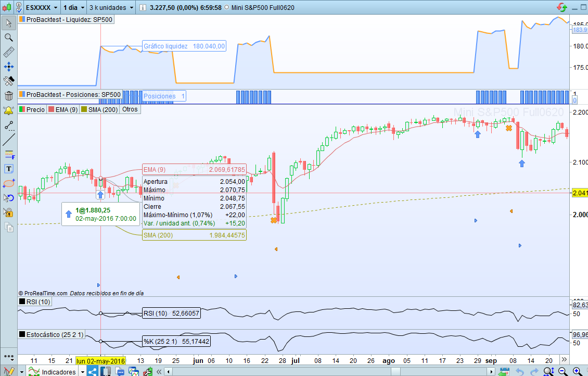This screenshot has width=588, height=376.
Task: Open the ESXXXX instrument dropdown
Action: coord(42,7)
